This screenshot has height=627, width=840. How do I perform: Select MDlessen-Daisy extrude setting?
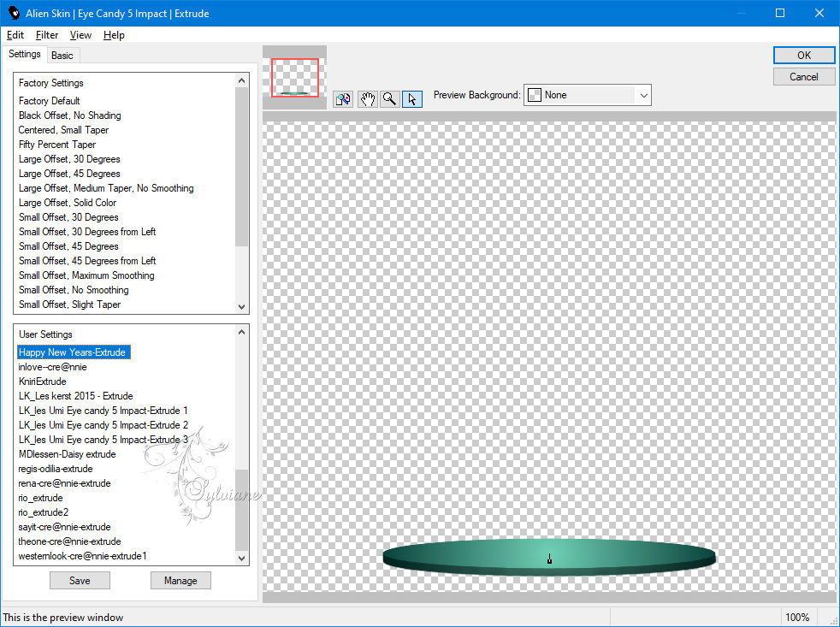click(67, 454)
